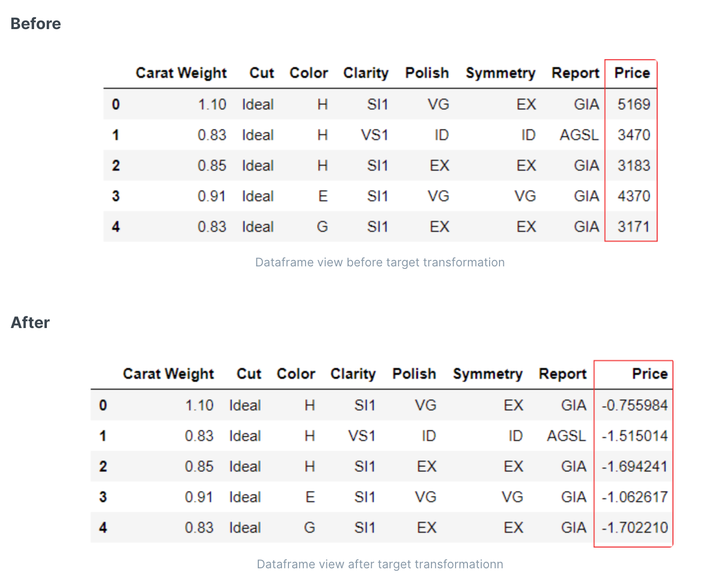
Task: Click the "Before" section heading
Action: coord(35,24)
